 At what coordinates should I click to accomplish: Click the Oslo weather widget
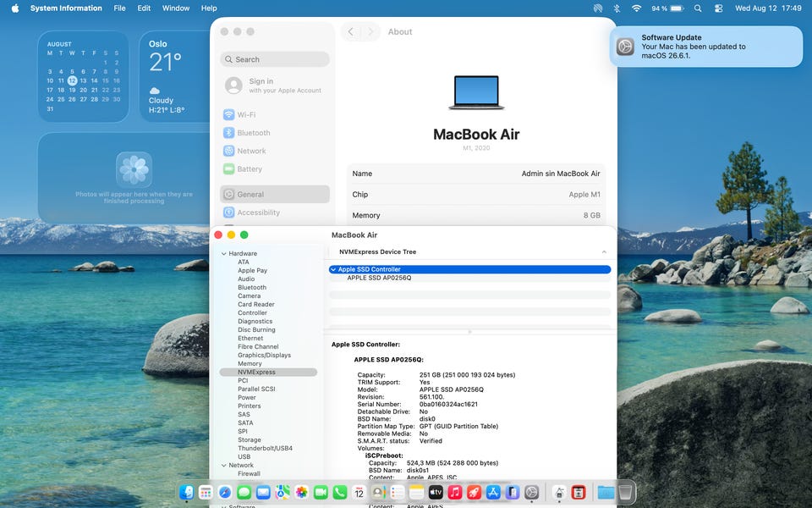174,77
